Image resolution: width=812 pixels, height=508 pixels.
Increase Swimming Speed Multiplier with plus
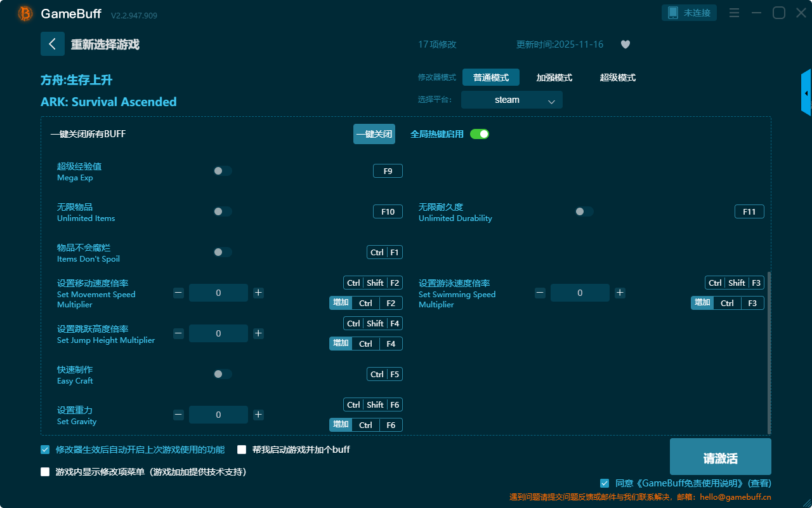point(620,293)
